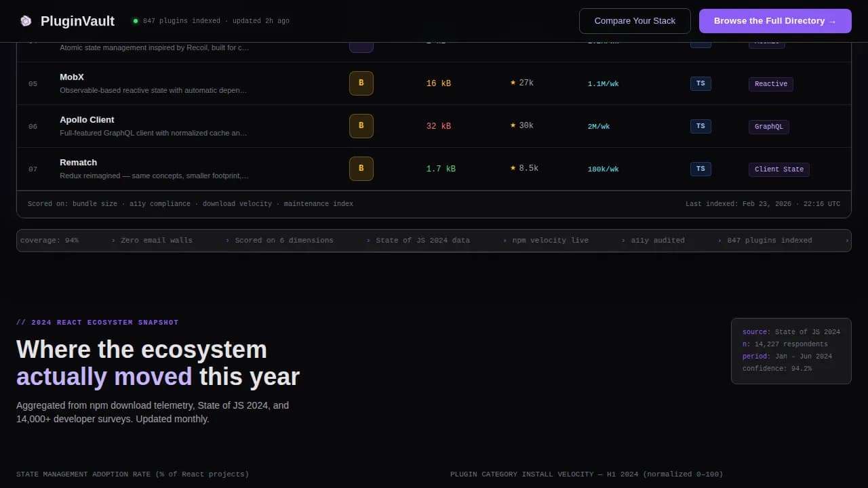Open the Rematch plugin title
Image resolution: width=868 pixels, height=488 pixels.
tap(78, 163)
